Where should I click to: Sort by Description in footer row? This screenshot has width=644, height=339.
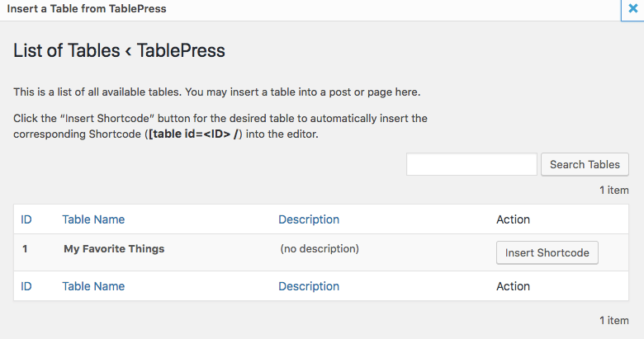pyautogui.click(x=309, y=286)
